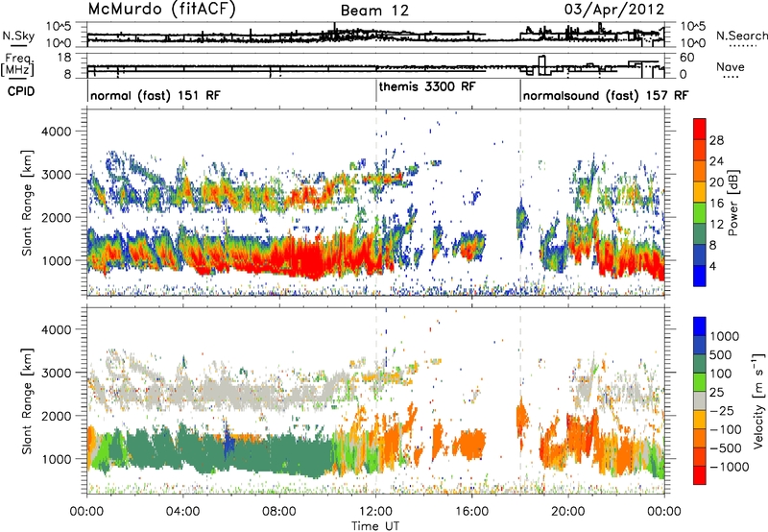Click the date '03/Apr/2012'
Viewport: 768px width, 532px height.
pyautogui.click(x=614, y=10)
